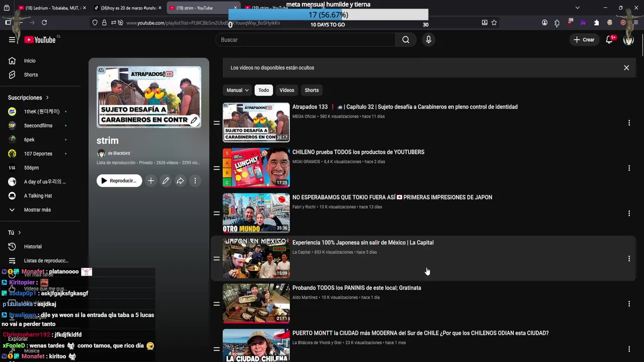Open Aldo Martínez channel link
This screenshot has height=362, width=644.
pos(305,298)
